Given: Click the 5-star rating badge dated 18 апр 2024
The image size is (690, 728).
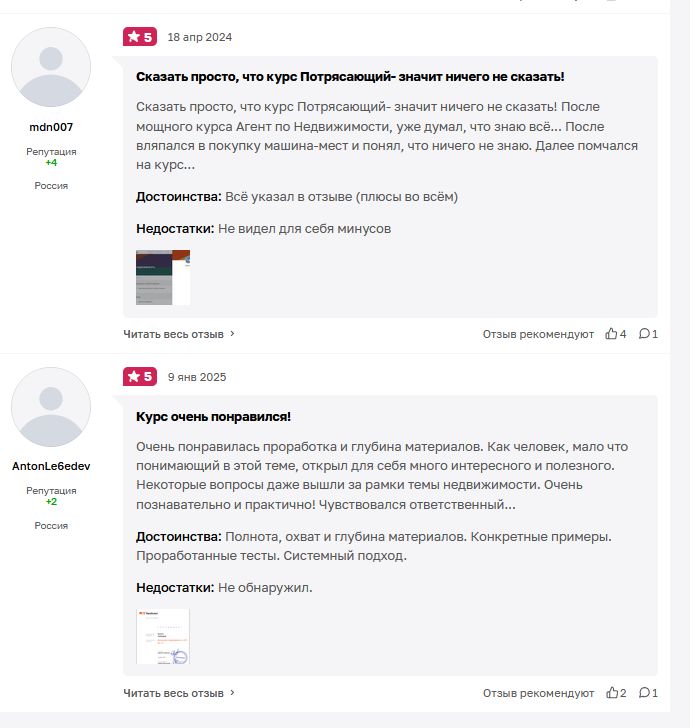Looking at the screenshot, I should (139, 37).
